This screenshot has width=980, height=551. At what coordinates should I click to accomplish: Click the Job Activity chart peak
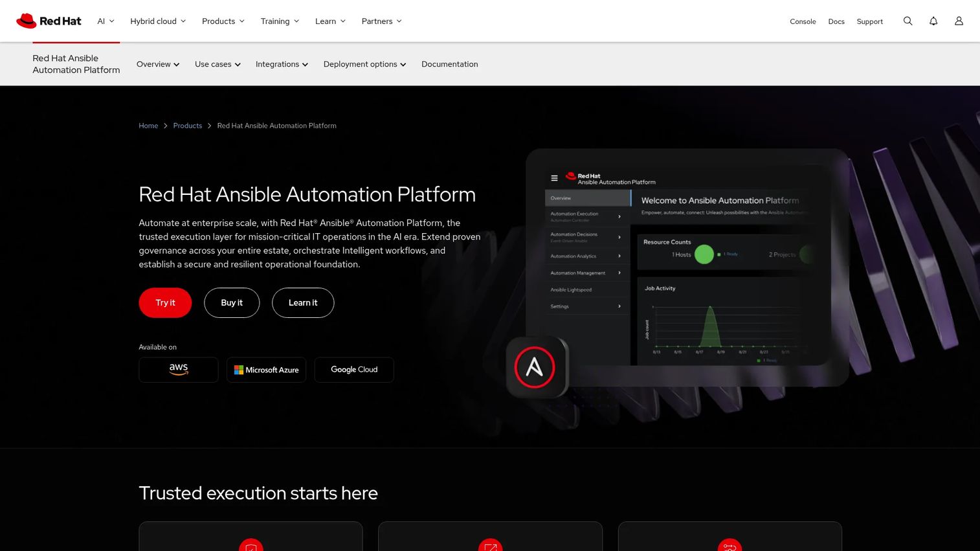[710, 309]
